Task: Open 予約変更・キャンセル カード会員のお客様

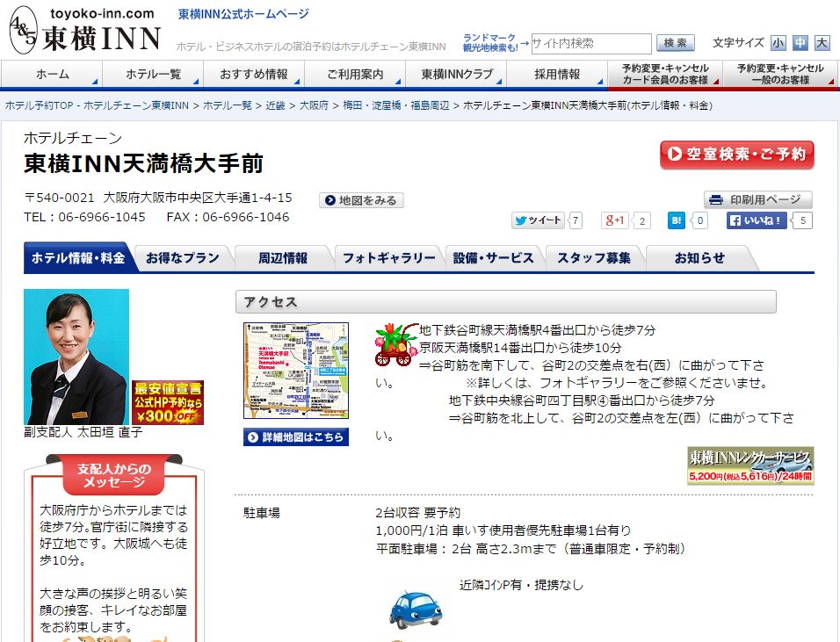Action: click(x=665, y=74)
